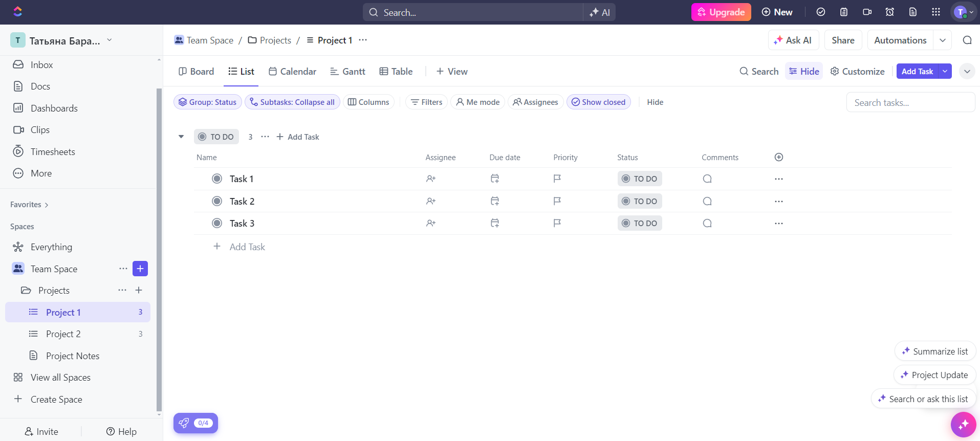Switch to the Table view tab

coord(396,72)
